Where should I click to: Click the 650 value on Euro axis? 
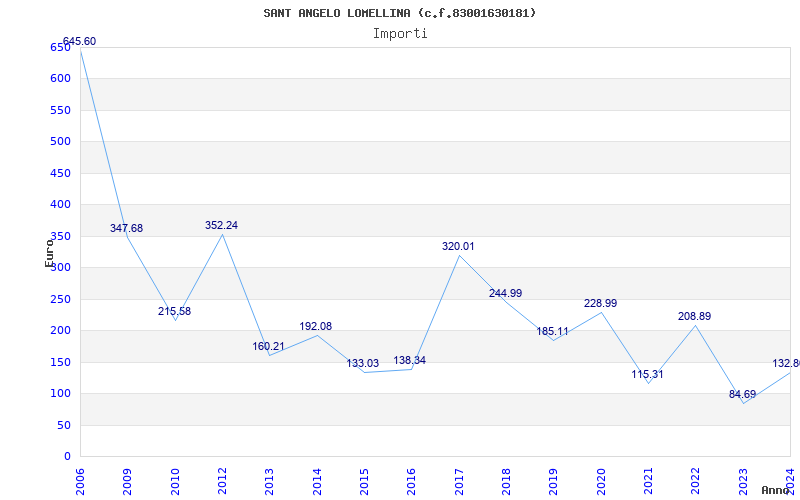(60, 47)
